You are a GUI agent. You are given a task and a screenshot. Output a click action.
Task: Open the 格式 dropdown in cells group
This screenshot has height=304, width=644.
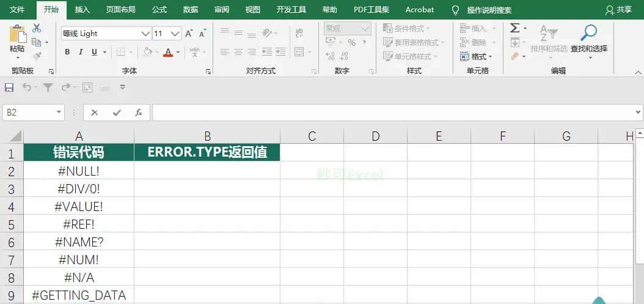(477, 56)
